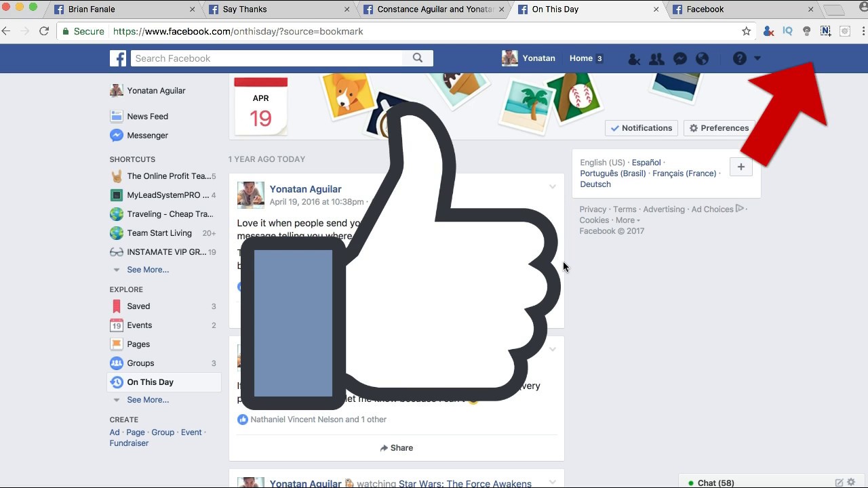Viewport: 868px width, 488px height.
Task: Click Share on the second post
Action: [x=397, y=448]
